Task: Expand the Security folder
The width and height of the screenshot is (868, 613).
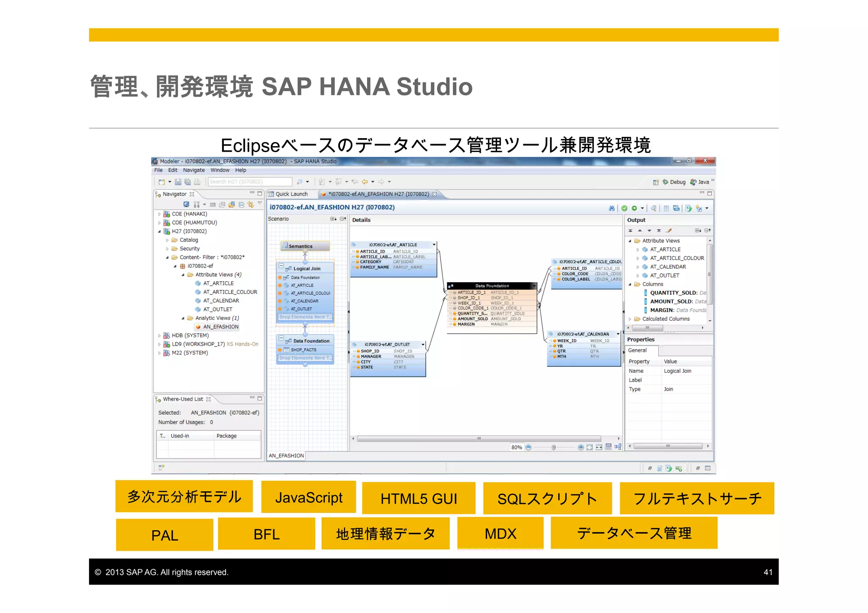Action: point(167,249)
